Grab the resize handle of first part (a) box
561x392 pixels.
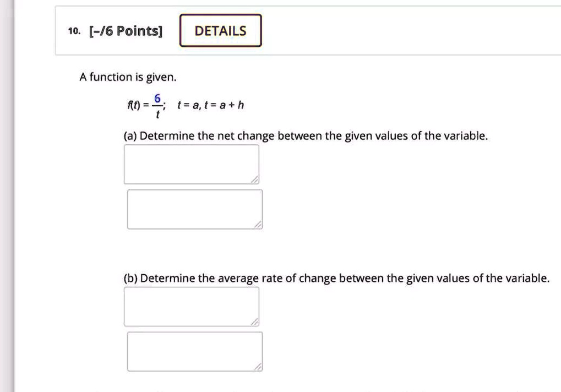pos(254,179)
